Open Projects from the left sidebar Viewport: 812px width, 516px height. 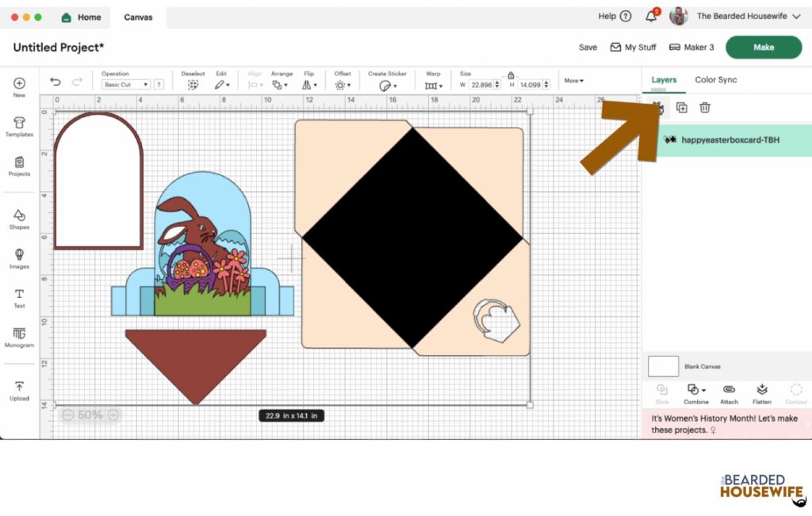[x=19, y=166]
